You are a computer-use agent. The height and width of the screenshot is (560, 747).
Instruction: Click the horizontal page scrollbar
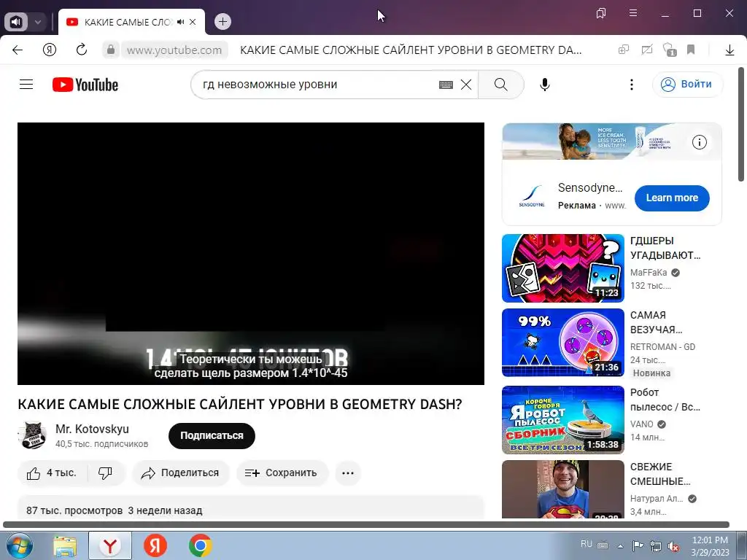coord(366,524)
